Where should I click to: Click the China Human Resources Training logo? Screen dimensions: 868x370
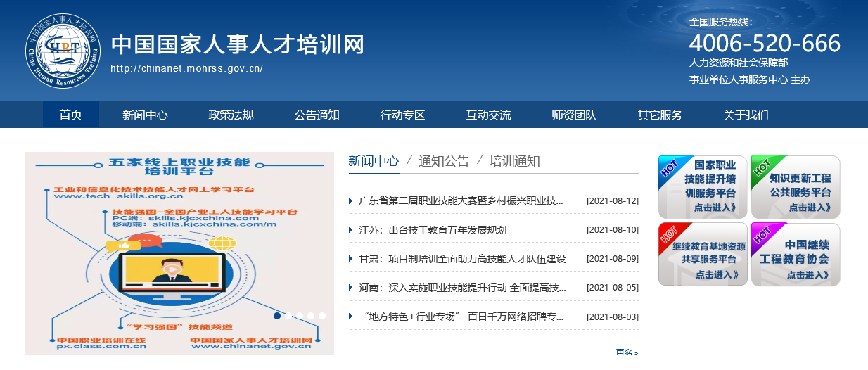tap(64, 51)
